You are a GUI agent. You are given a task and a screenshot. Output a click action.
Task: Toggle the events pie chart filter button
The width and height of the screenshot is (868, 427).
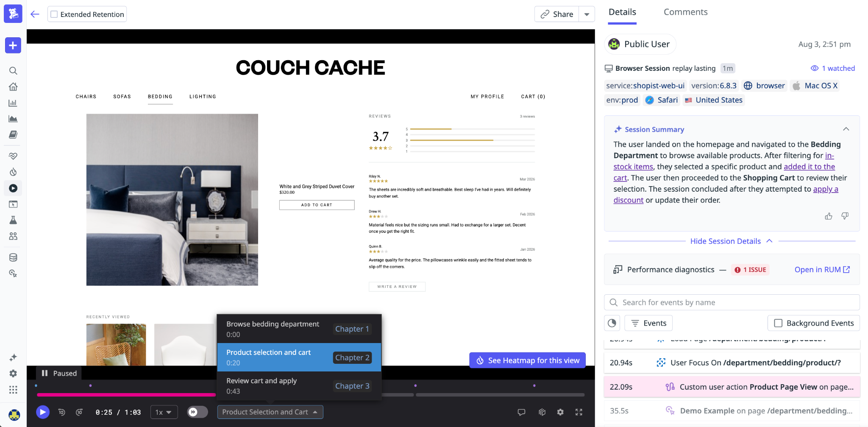[x=612, y=323]
